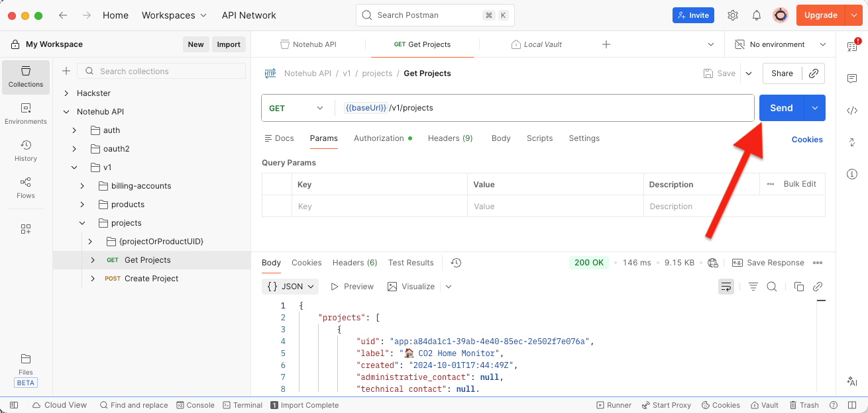Go forward with the right arrow
The width and height of the screenshot is (868, 413).
pos(86,15)
